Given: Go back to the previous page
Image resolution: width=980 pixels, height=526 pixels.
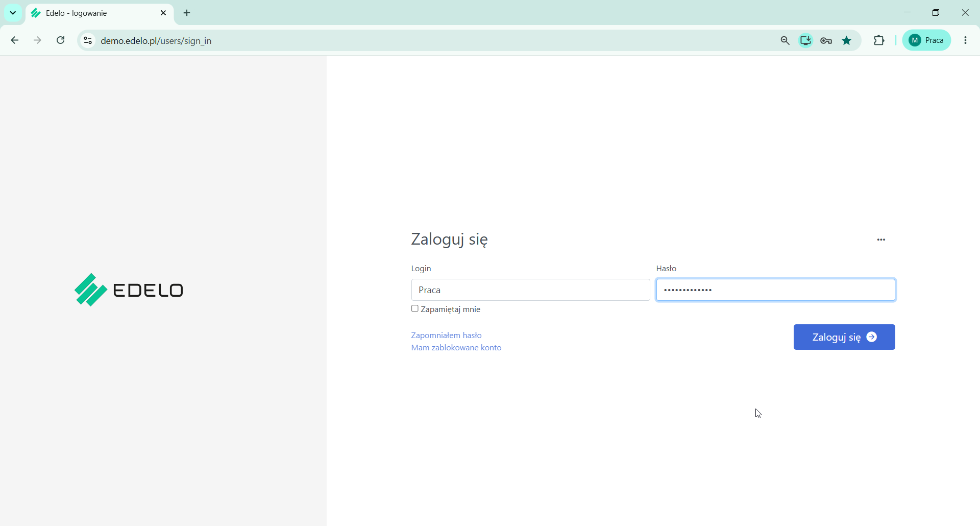Looking at the screenshot, I should click(x=15, y=40).
